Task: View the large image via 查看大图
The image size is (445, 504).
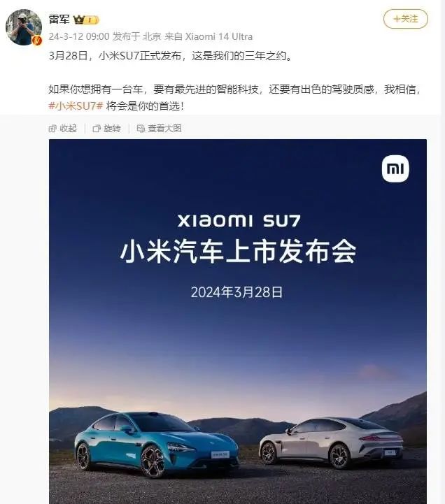Action: [164, 129]
